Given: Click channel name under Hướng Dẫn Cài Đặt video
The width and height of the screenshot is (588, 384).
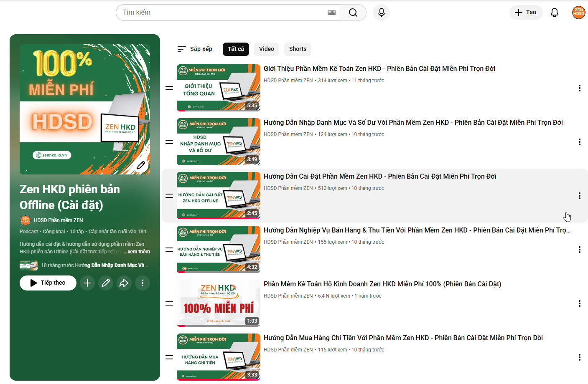Looking at the screenshot, I should 288,188.
